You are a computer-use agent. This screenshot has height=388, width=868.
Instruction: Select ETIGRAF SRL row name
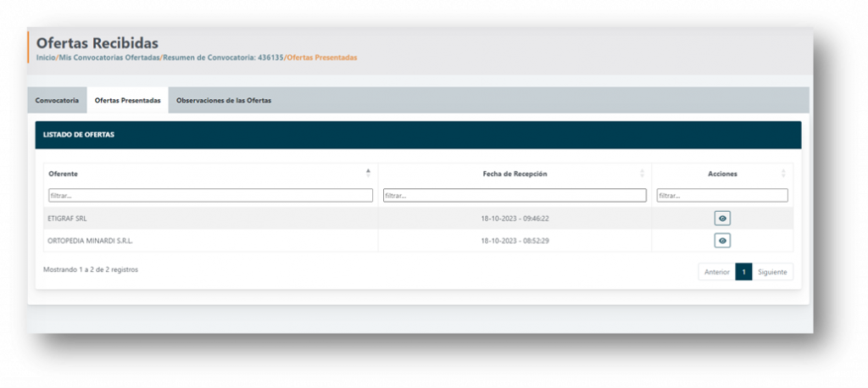point(68,219)
